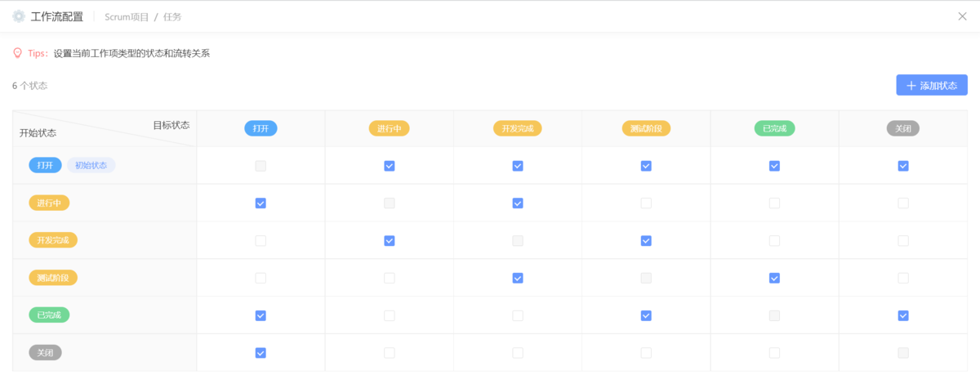
Task: Click the 初始状态 label tag
Action: [x=91, y=165]
